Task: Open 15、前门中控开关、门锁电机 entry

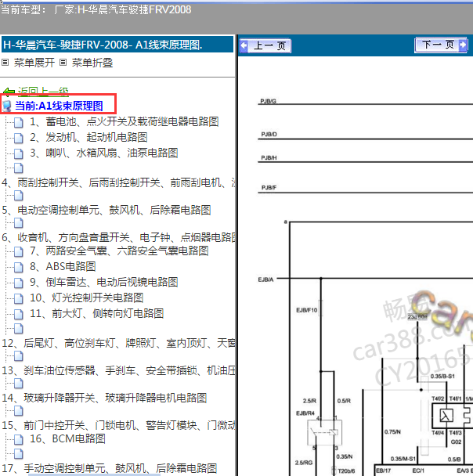Action: point(118,425)
